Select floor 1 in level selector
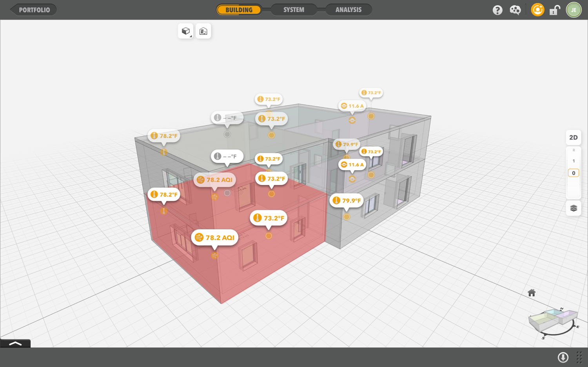Viewport: 588px width, 367px height. tap(573, 161)
